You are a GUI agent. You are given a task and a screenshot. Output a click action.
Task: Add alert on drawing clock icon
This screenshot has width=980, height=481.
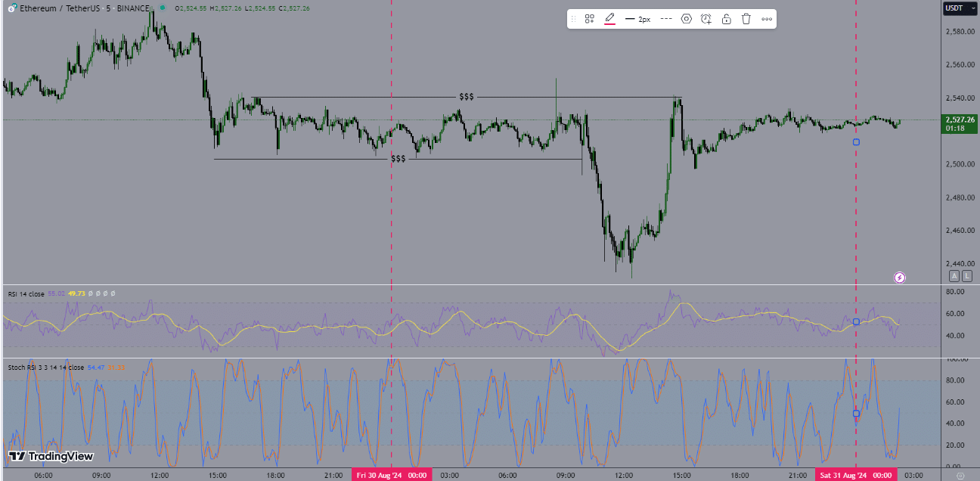pos(706,19)
